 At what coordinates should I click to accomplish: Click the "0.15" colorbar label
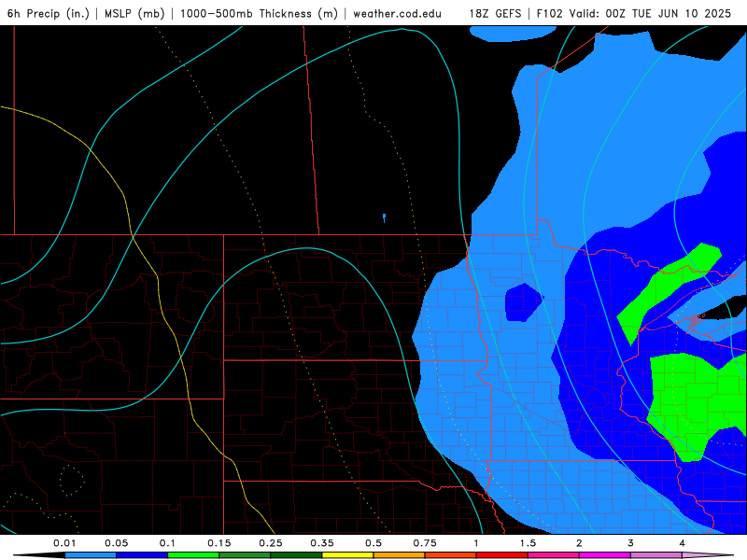219,543
